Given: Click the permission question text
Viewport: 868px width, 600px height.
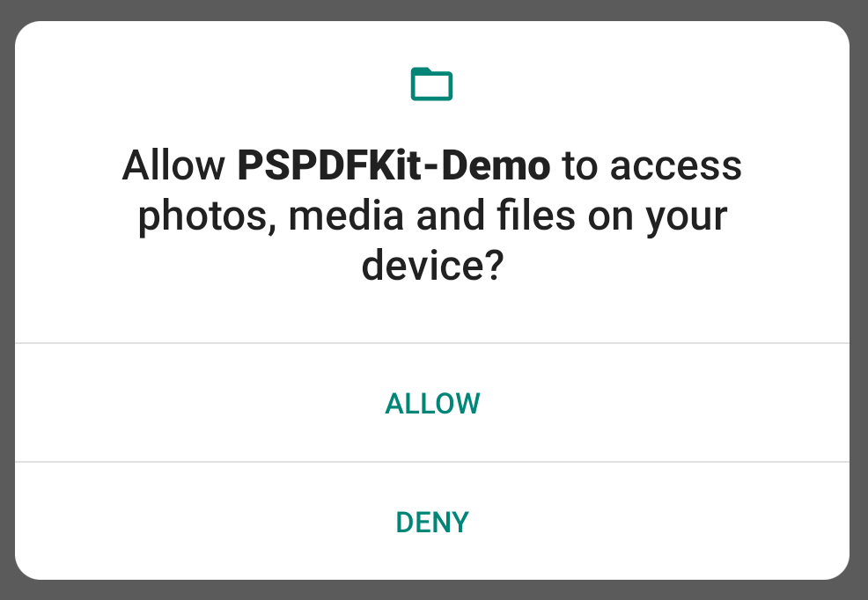Looking at the screenshot, I should point(431,214).
